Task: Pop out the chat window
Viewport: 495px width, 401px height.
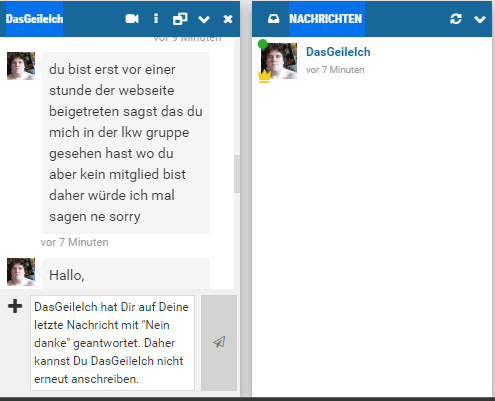Action: tap(180, 19)
